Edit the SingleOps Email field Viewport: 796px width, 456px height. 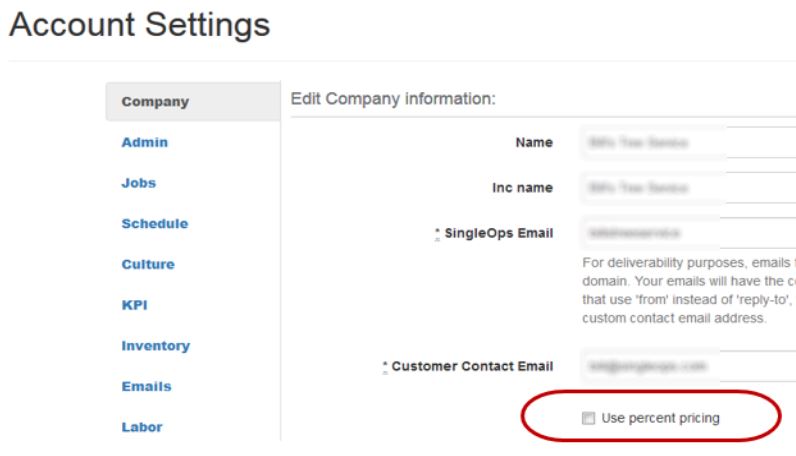[x=688, y=233]
